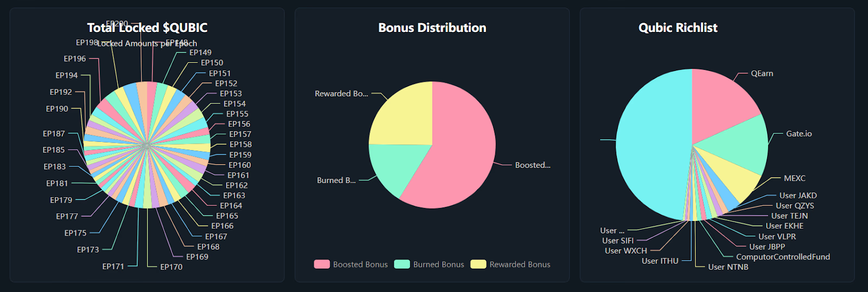The image size is (868, 292).
Task: Click the ComputorControlledFund label
Action: tap(782, 257)
